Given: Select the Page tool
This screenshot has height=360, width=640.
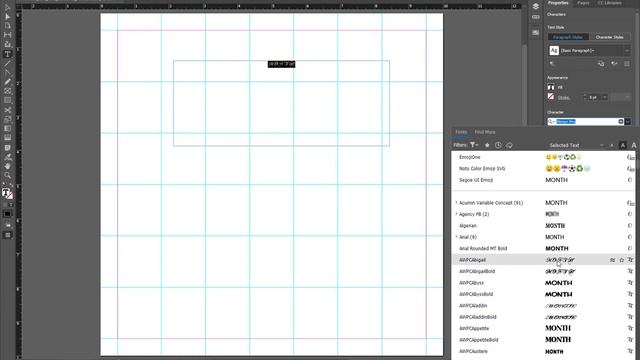Looking at the screenshot, I should [7, 26].
